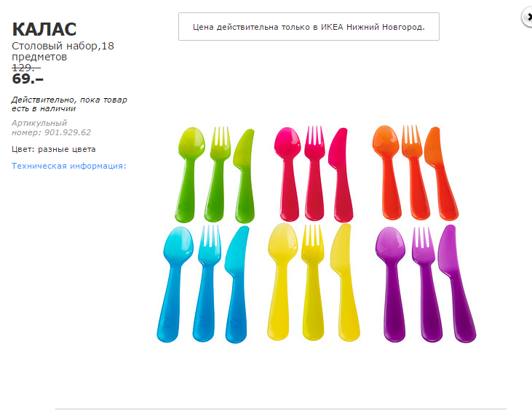
Task: Click the discounted price 69.–
Action: pos(28,79)
